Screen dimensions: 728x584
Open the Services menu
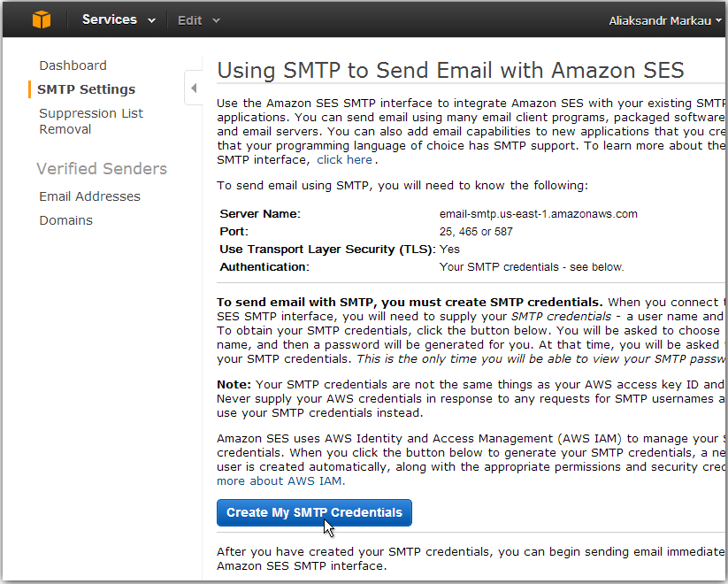tap(111, 19)
